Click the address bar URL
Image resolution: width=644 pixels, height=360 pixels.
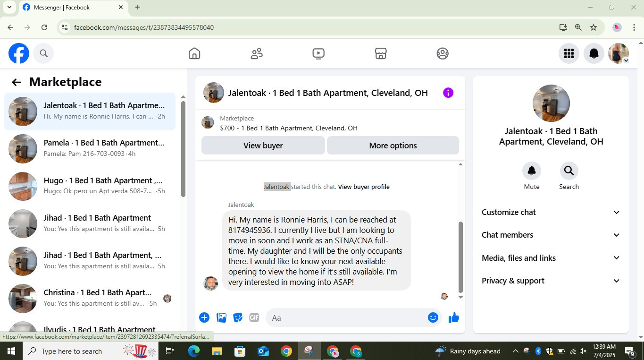[144, 27]
